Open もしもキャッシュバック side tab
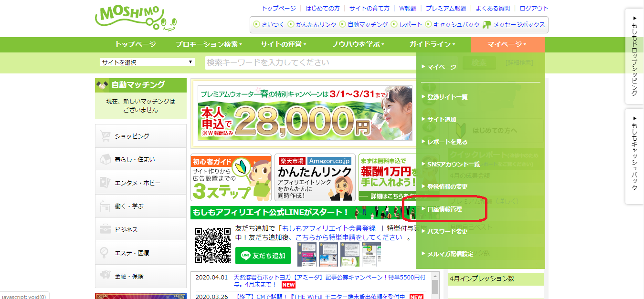Viewport: 644px width, 299px height. tap(634, 156)
